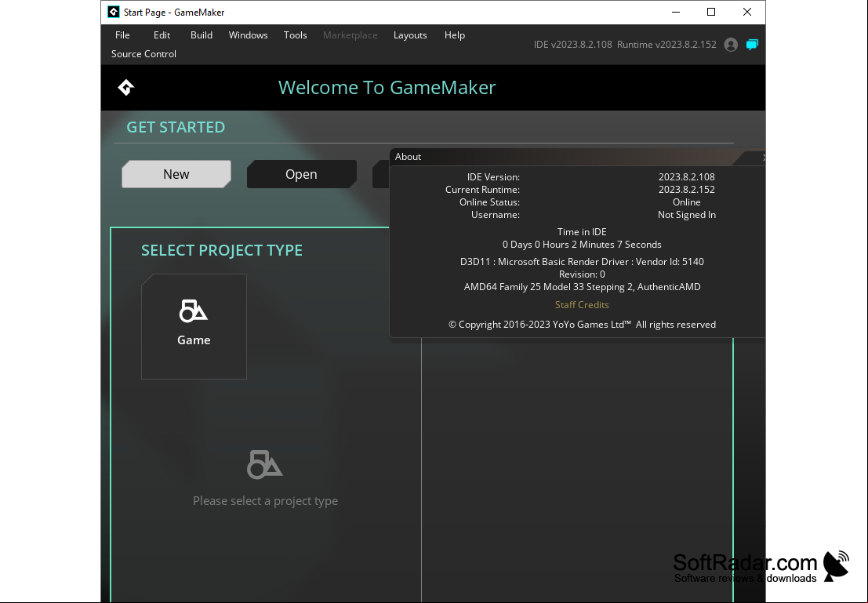This screenshot has width=868, height=603.
Task: Open the Build menu
Action: point(202,35)
